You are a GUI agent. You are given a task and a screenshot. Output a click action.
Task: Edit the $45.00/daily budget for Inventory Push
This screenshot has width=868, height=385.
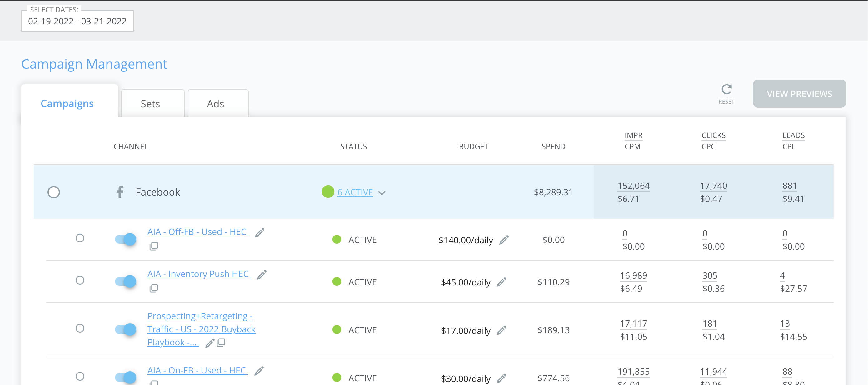click(x=501, y=282)
